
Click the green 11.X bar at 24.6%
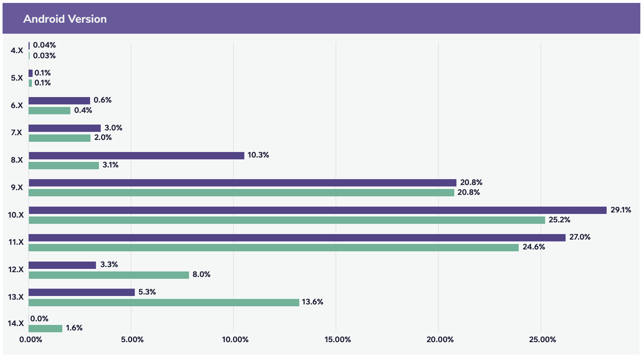[274, 248]
